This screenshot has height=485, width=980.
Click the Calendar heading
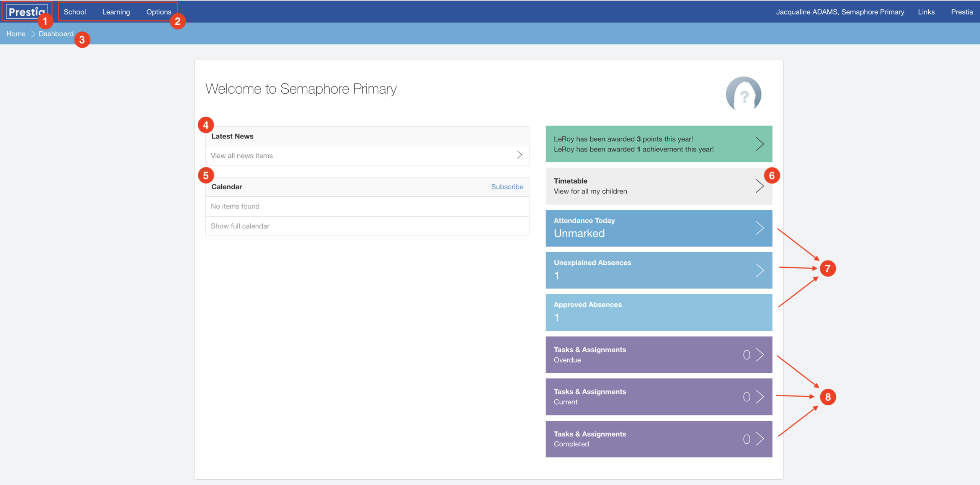(227, 187)
